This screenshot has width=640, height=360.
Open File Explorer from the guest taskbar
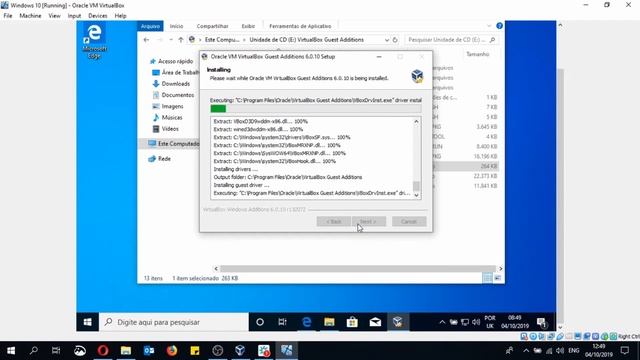[329, 322]
